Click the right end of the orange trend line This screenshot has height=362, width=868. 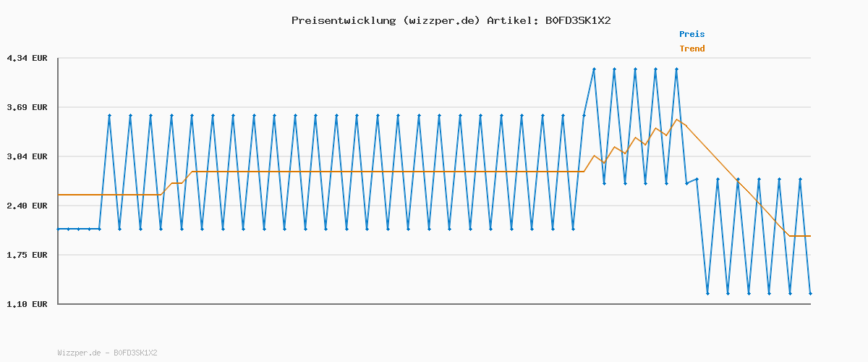point(810,236)
